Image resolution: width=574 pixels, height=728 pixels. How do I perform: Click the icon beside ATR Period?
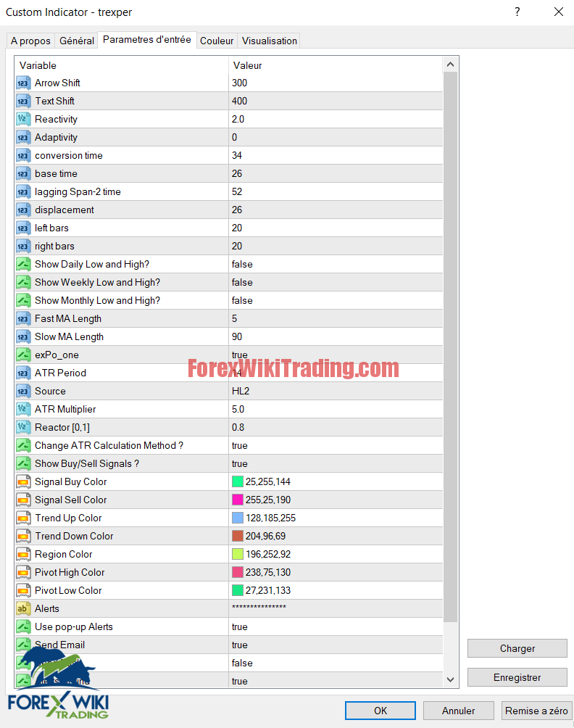(x=23, y=373)
